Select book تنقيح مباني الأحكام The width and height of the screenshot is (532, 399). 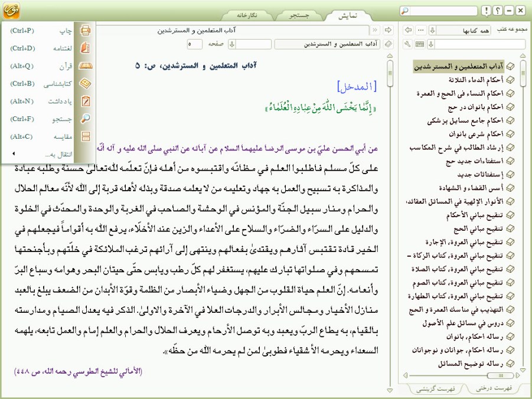pos(475,215)
